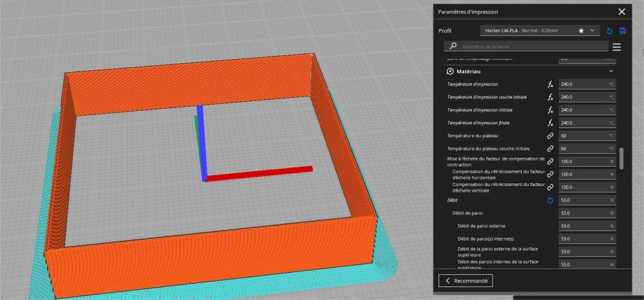The width and height of the screenshot is (644, 300).
Task: Click the Profil label
Action: [x=445, y=31]
